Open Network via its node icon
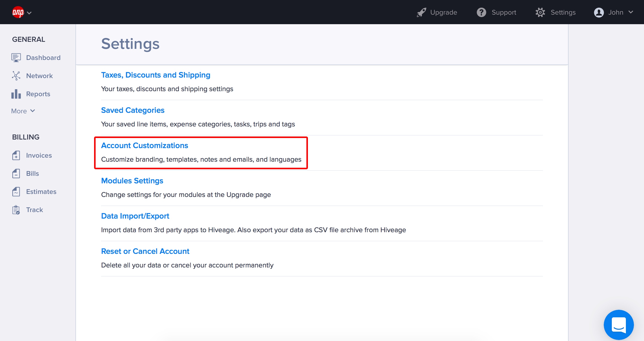 [x=16, y=76]
